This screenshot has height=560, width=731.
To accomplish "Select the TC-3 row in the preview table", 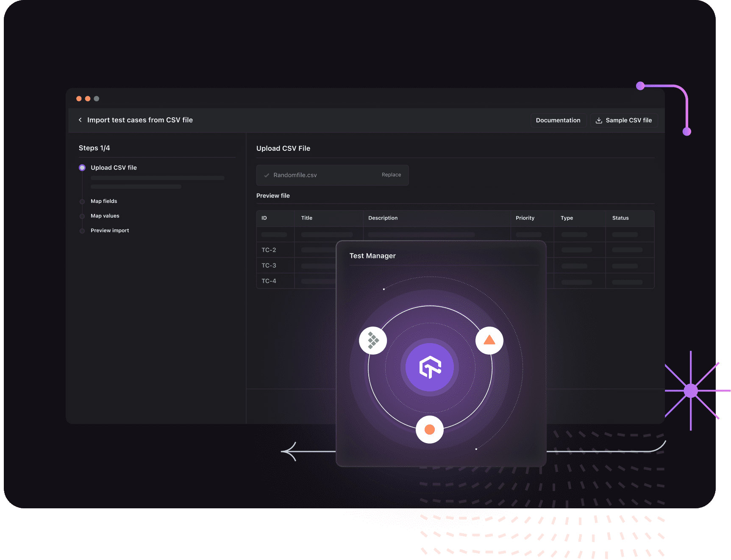I will (x=269, y=266).
